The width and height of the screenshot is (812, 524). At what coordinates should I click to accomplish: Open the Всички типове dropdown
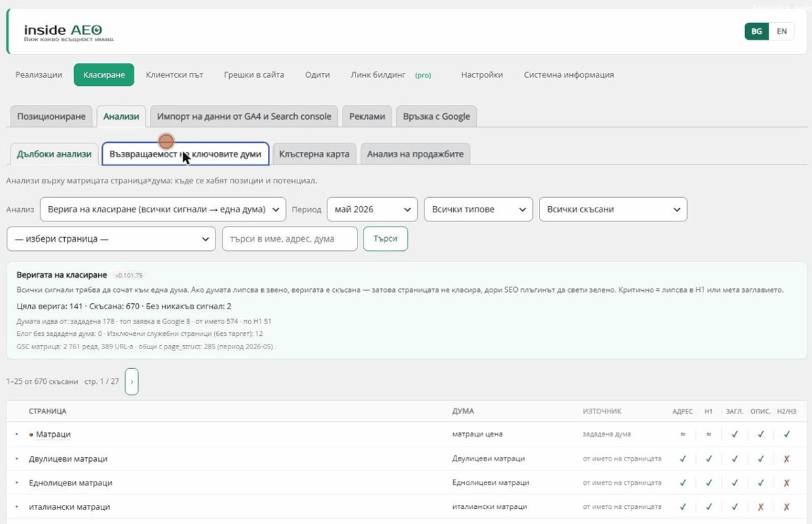(478, 210)
